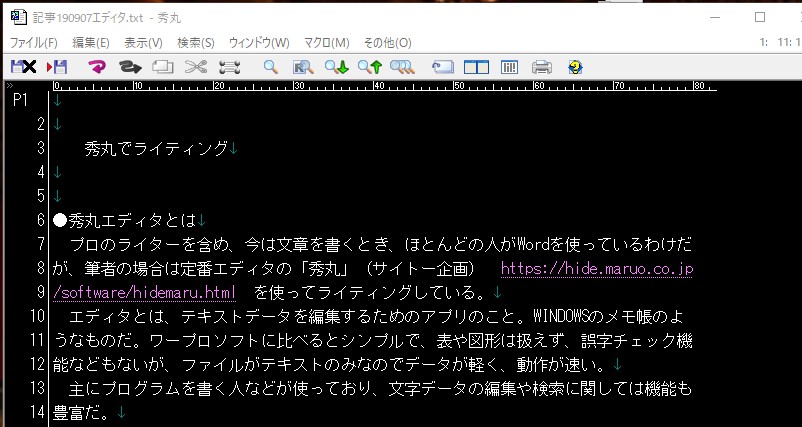Minimize the Hidemaru window
The height and width of the screenshot is (427, 802).
pos(715,17)
